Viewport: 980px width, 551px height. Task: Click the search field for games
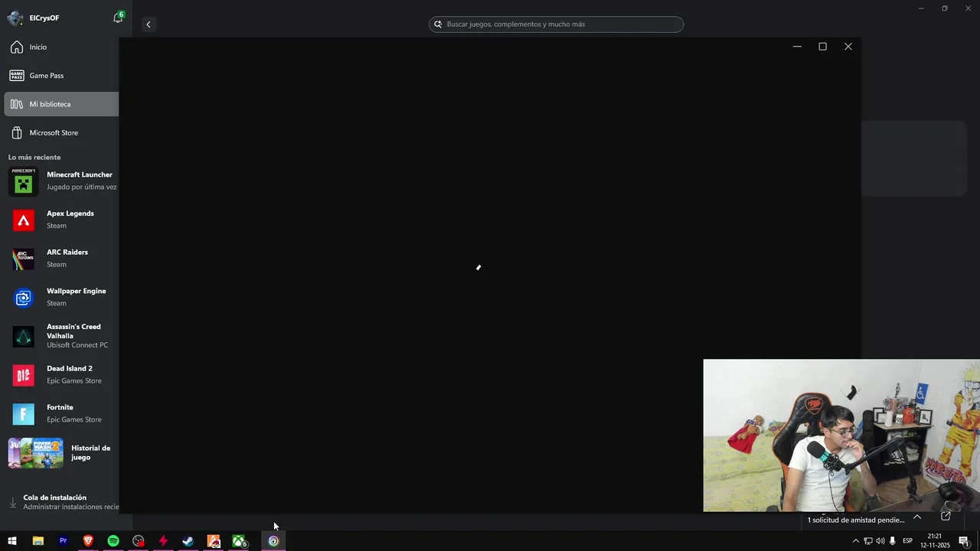coord(556,24)
